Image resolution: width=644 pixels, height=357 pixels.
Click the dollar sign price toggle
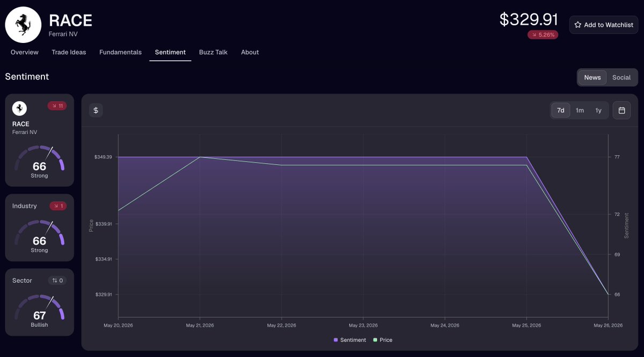[x=96, y=110]
